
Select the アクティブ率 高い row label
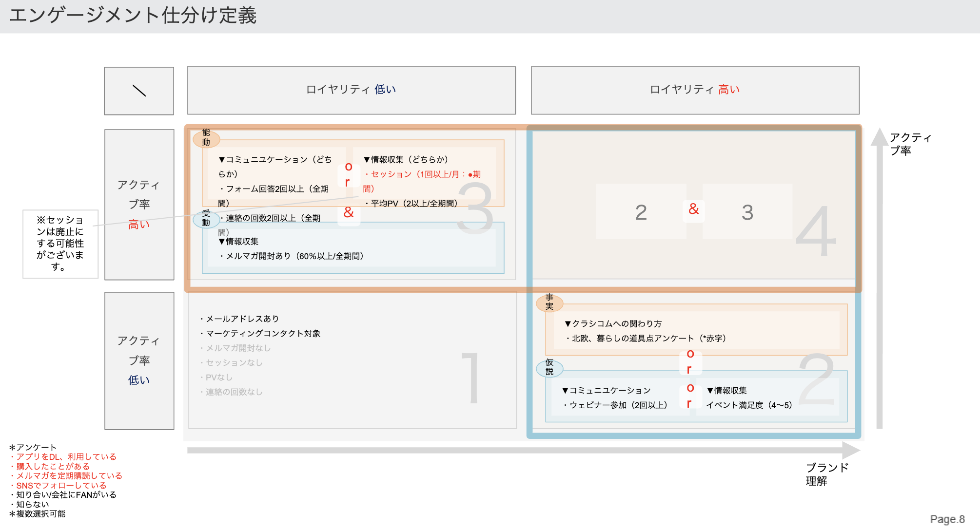139,205
